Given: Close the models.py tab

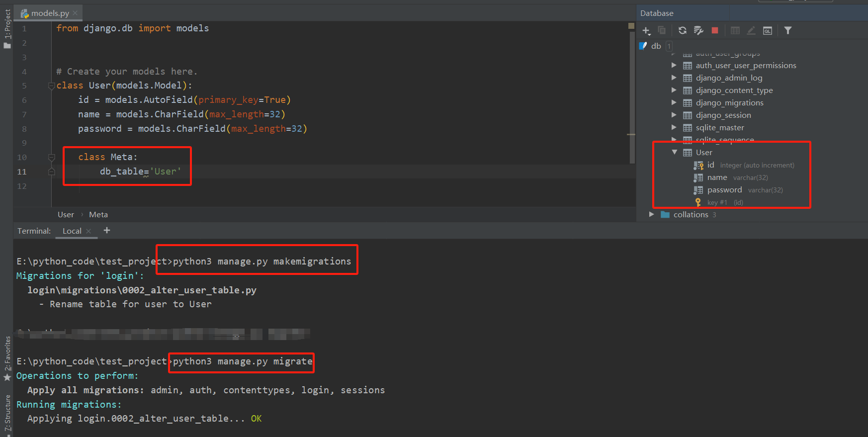Looking at the screenshot, I should click(x=75, y=13).
